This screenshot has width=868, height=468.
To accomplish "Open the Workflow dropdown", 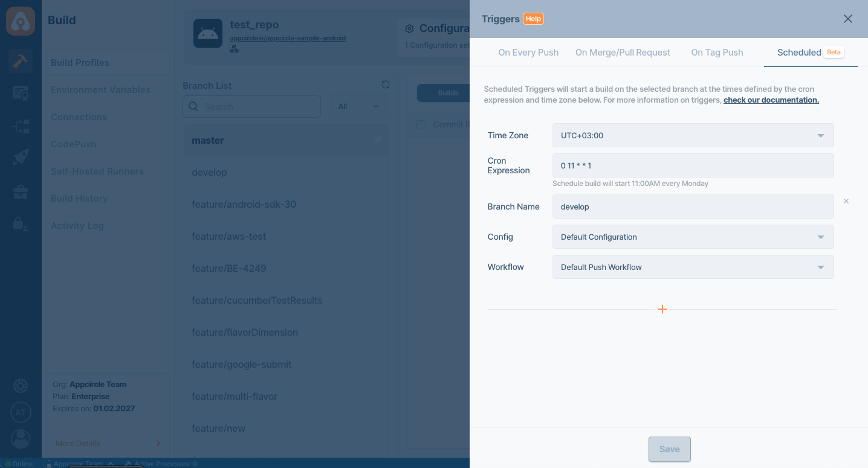I will point(693,267).
